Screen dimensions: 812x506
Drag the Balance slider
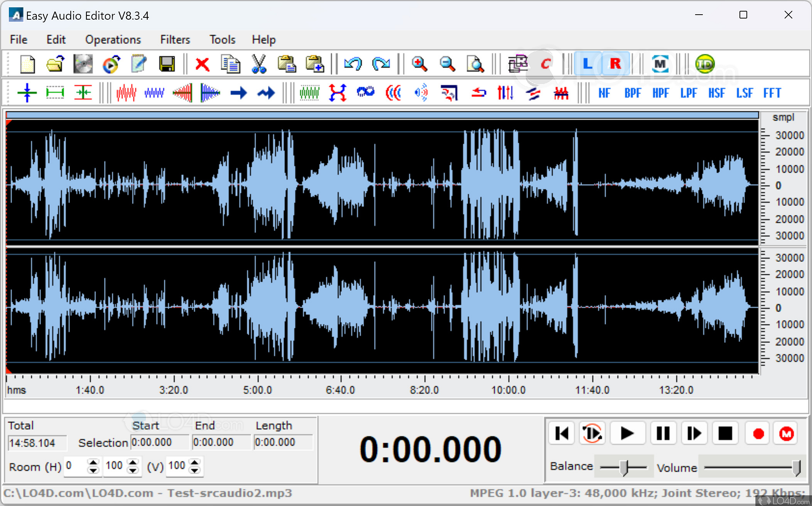pyautogui.click(x=625, y=466)
